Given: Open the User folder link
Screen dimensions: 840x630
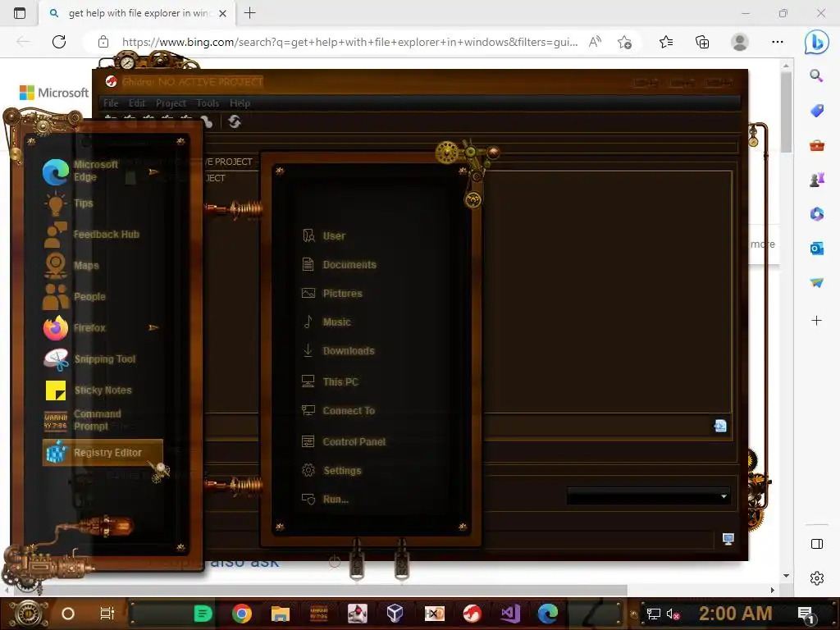Looking at the screenshot, I should click(x=323, y=235).
